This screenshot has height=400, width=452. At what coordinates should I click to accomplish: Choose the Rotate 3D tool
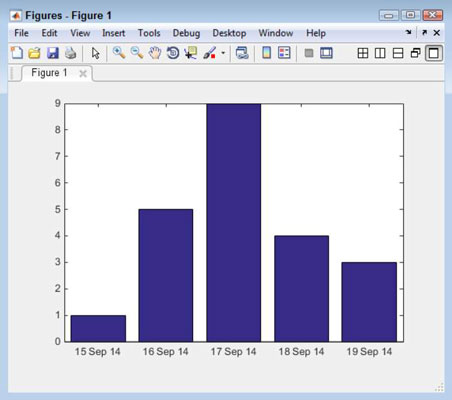(173, 53)
